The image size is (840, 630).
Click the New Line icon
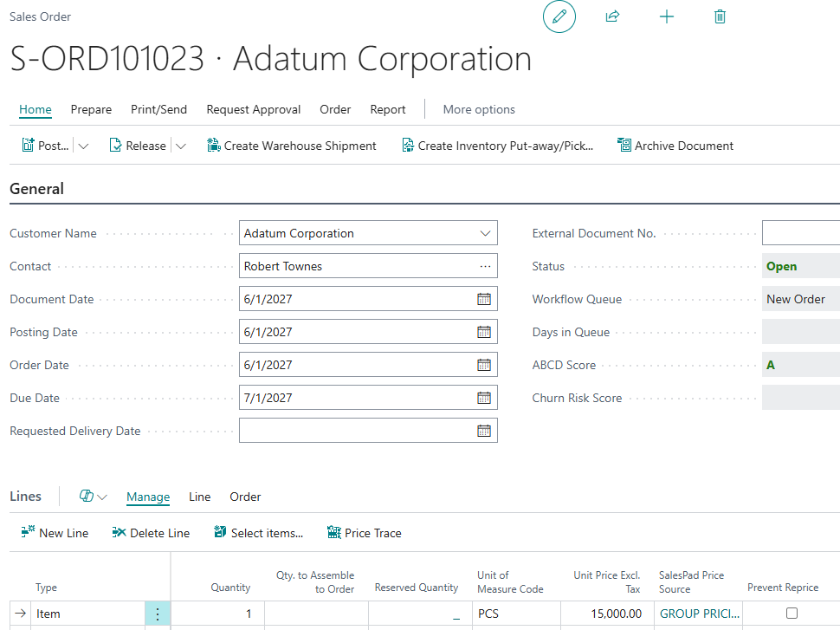pos(28,532)
